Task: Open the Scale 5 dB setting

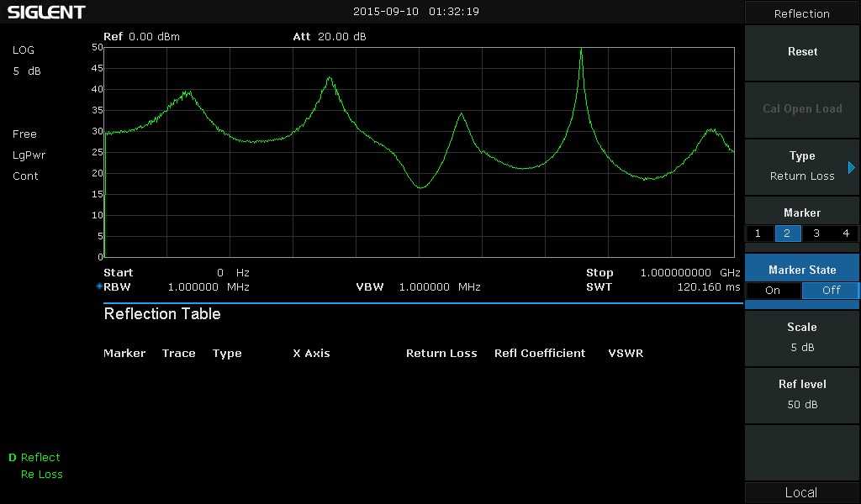Action: point(802,338)
